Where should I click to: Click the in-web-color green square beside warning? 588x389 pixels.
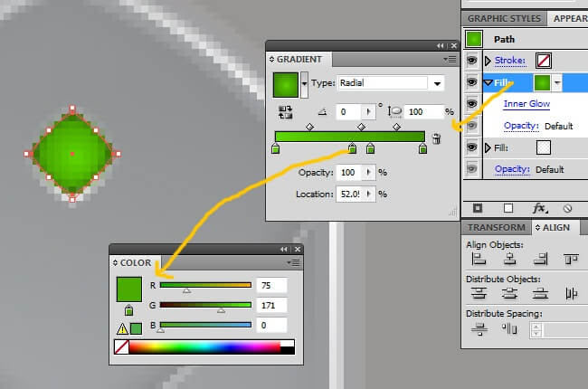pyautogui.click(x=136, y=329)
